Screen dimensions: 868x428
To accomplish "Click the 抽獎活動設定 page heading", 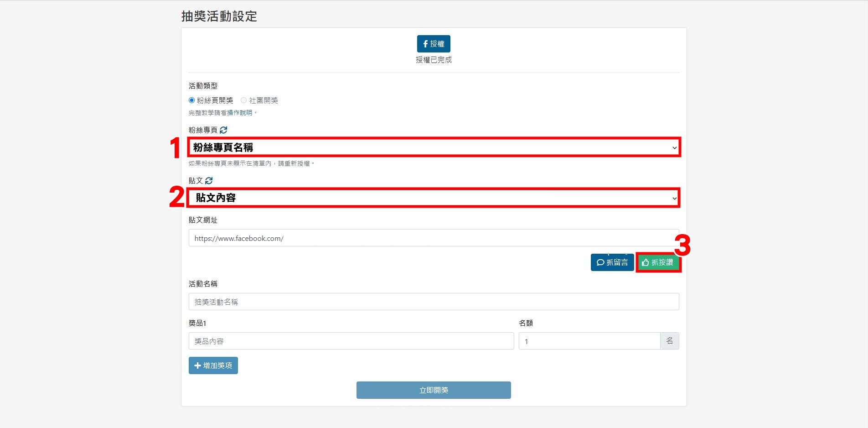I will point(219,16).
